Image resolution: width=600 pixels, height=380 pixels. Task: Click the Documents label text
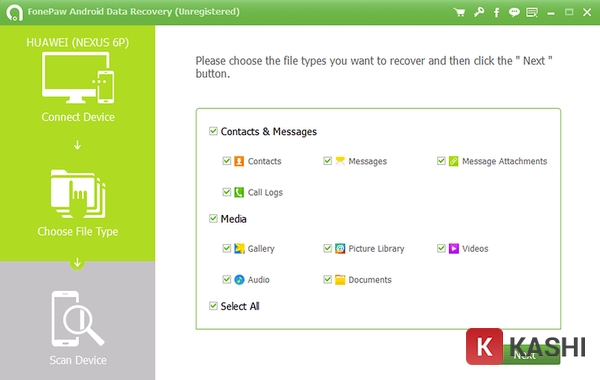pyautogui.click(x=370, y=280)
